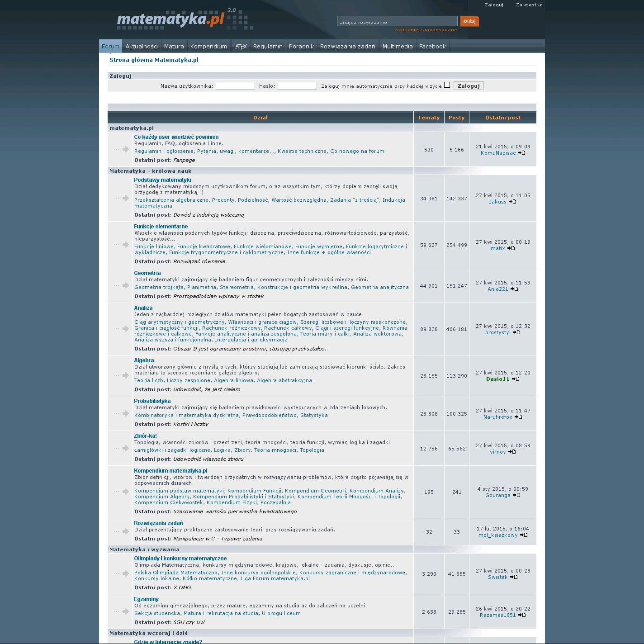Enable automatic login checkbox
The width and height of the screenshot is (644, 644).
(x=447, y=85)
